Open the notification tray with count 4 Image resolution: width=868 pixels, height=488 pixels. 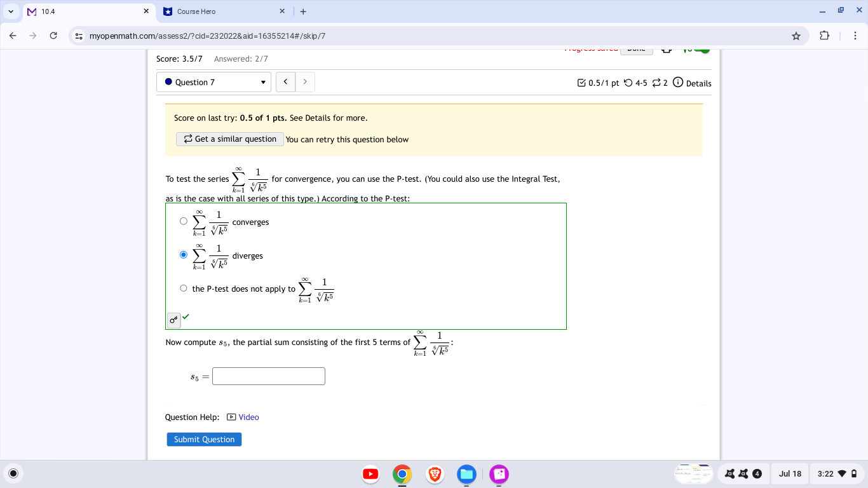(743, 473)
